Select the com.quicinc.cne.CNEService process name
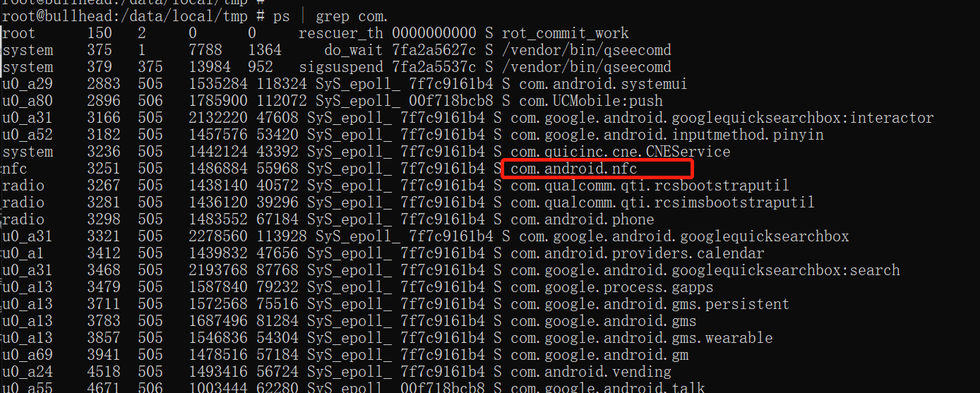 coord(621,152)
